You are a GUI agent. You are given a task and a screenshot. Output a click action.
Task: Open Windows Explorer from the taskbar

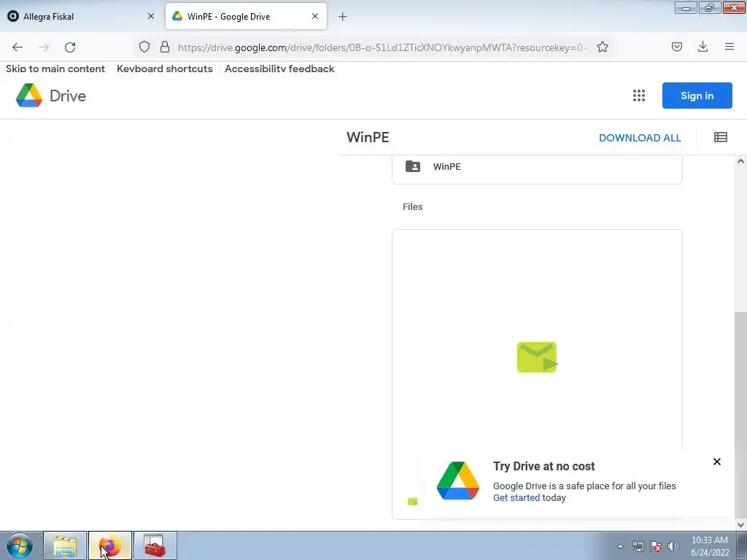point(65,545)
